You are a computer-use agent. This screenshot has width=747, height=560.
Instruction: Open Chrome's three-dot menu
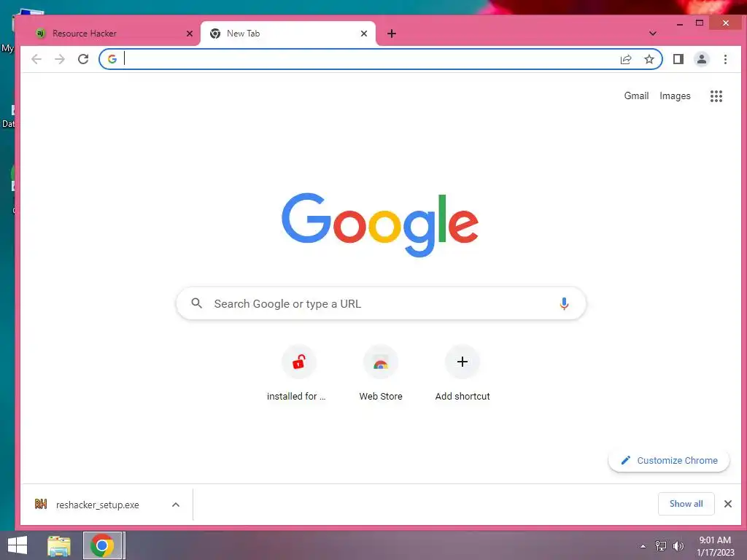tap(725, 59)
